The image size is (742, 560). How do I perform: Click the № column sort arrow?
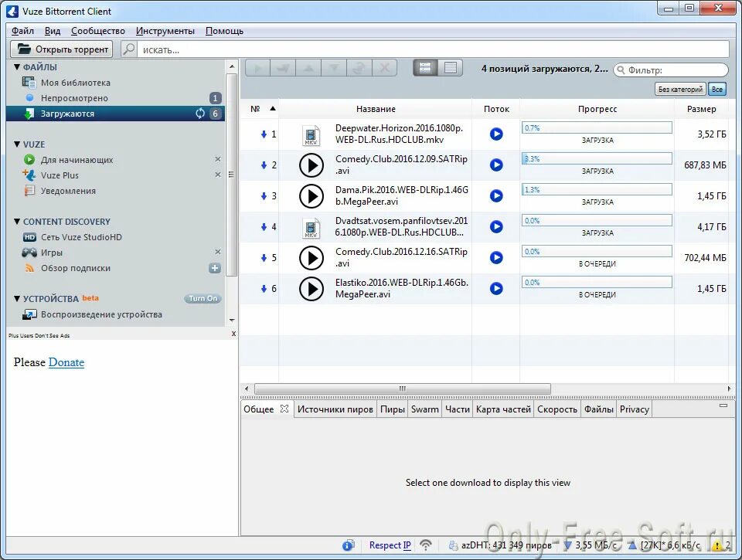(x=273, y=109)
